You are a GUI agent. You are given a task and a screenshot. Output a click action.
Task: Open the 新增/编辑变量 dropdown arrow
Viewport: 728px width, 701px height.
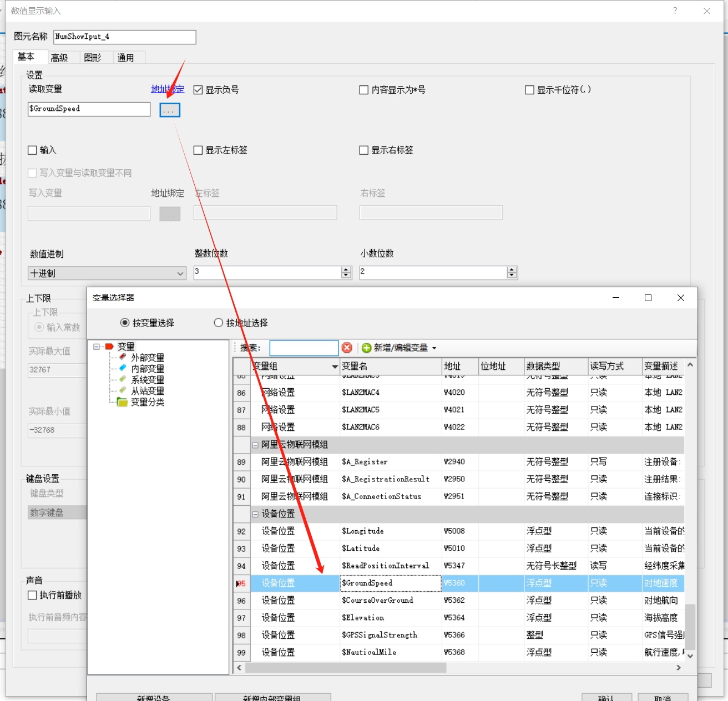434,348
